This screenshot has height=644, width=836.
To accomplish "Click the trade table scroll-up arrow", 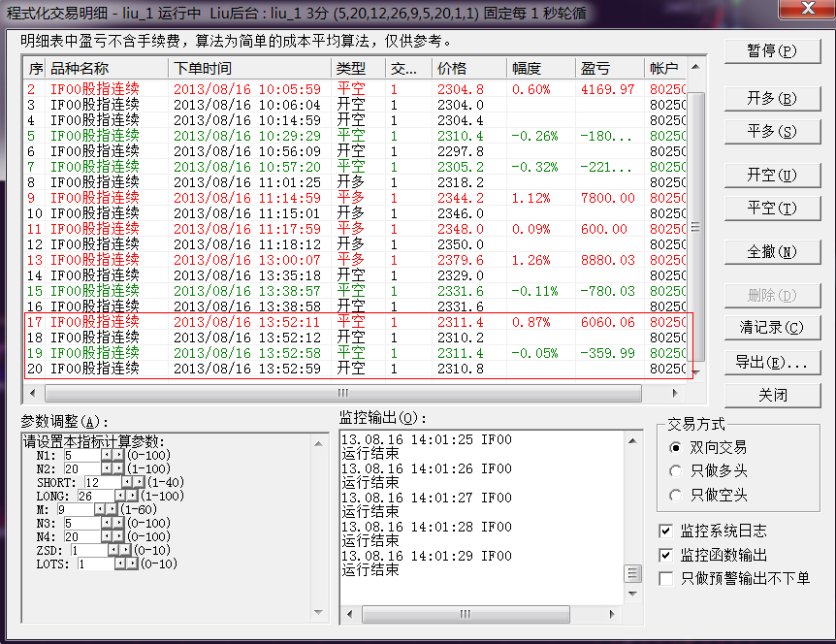I will click(x=695, y=67).
